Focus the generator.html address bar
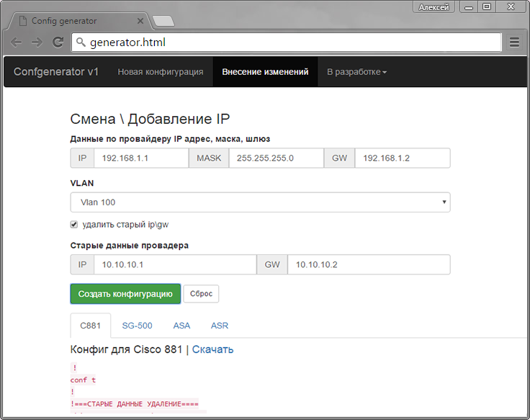530x420 pixels. [x=286, y=43]
